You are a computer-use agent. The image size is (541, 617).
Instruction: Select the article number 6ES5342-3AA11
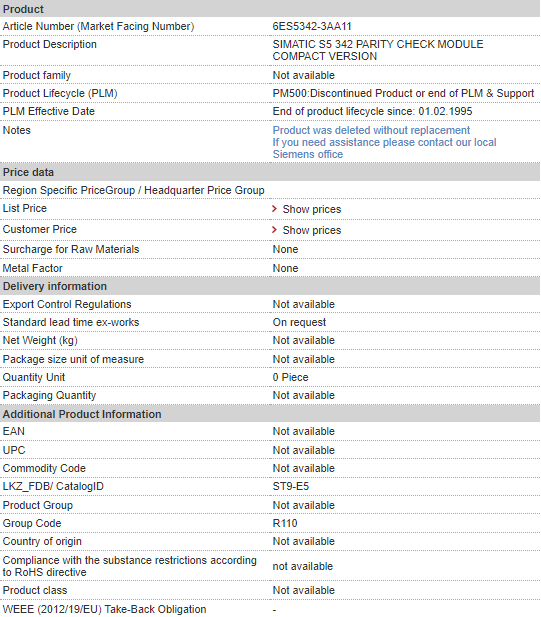[x=312, y=26]
